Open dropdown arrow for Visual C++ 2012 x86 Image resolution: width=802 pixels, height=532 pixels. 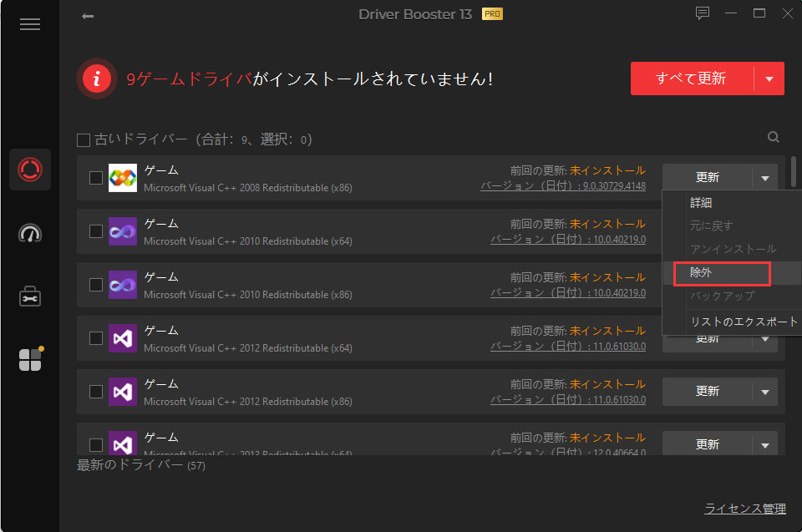(x=765, y=392)
